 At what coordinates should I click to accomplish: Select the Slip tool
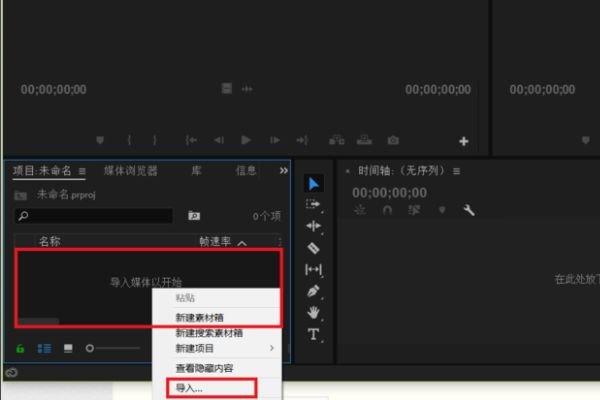pos(313,269)
